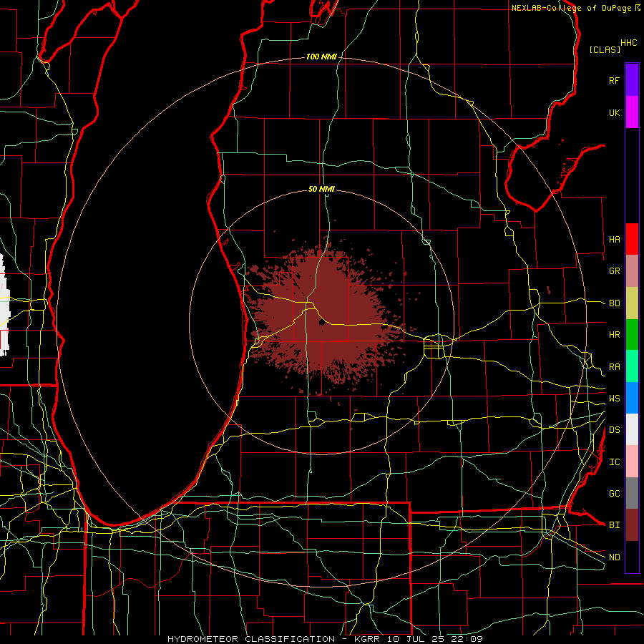Click the "[CLAS]" units label
Image resolution: width=644 pixels, height=644 pixels.
pos(605,49)
